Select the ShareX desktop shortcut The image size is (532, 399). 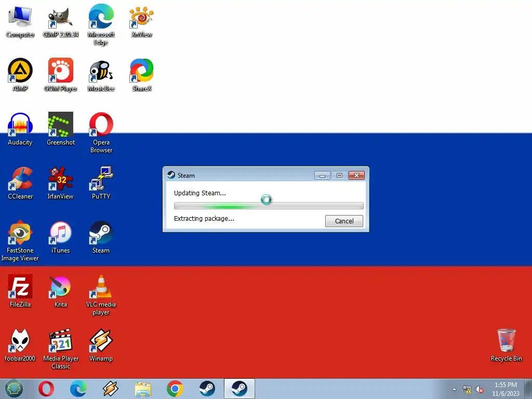click(141, 75)
